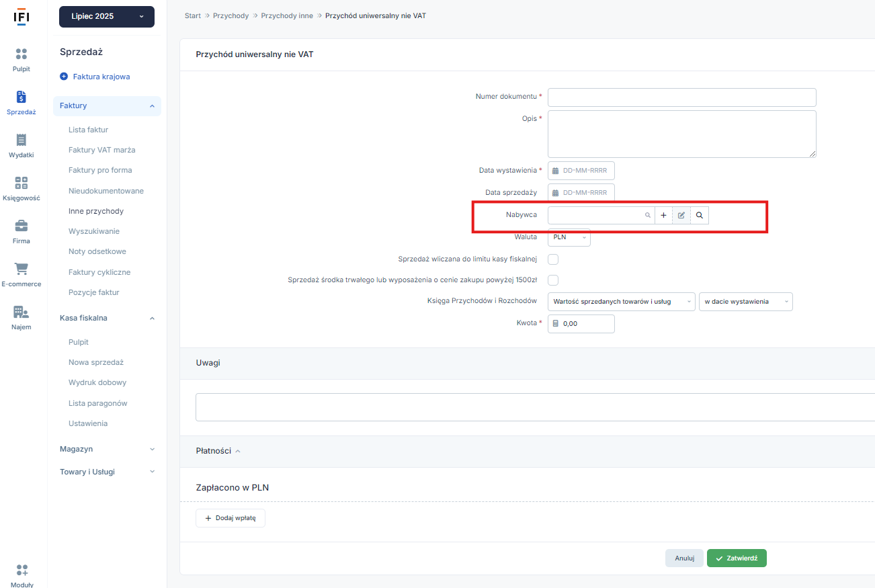Open Faktury VAT marża menu item
Screen dimensions: 875x588
click(x=102, y=150)
